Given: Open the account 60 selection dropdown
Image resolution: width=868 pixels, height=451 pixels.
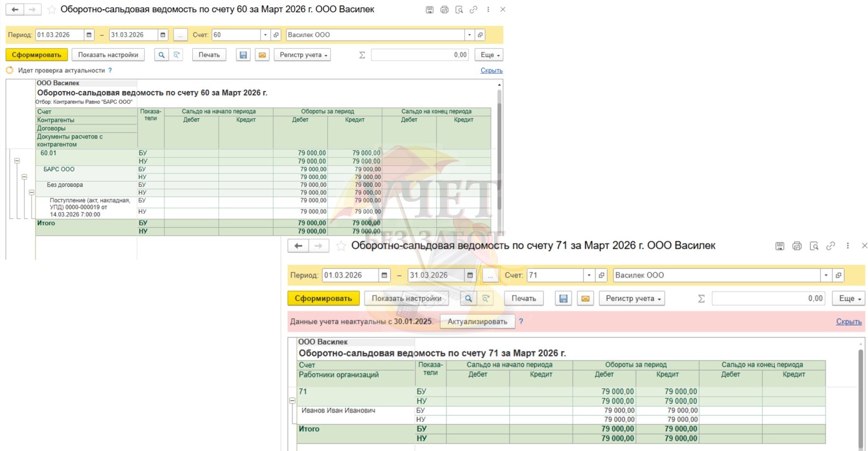Looking at the screenshot, I should coord(265,35).
